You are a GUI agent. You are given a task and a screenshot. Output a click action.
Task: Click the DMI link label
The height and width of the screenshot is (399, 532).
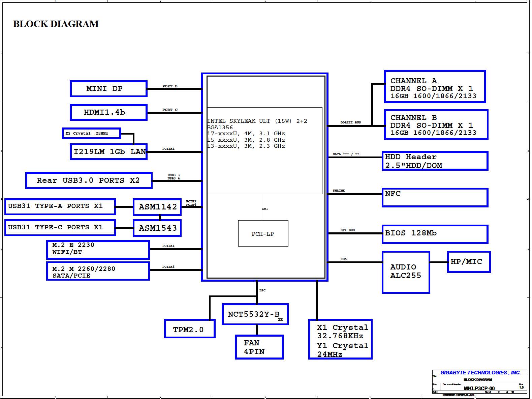tap(265, 209)
